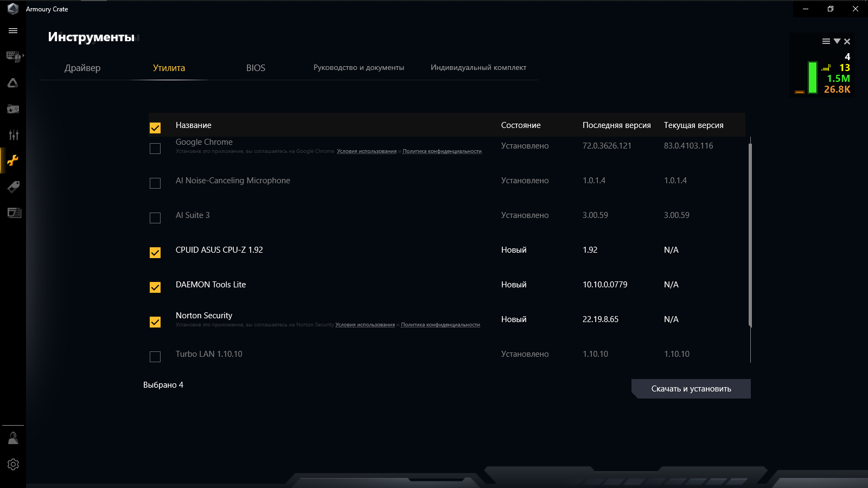Open the sliders Scenario Profiles icon

tap(13, 135)
